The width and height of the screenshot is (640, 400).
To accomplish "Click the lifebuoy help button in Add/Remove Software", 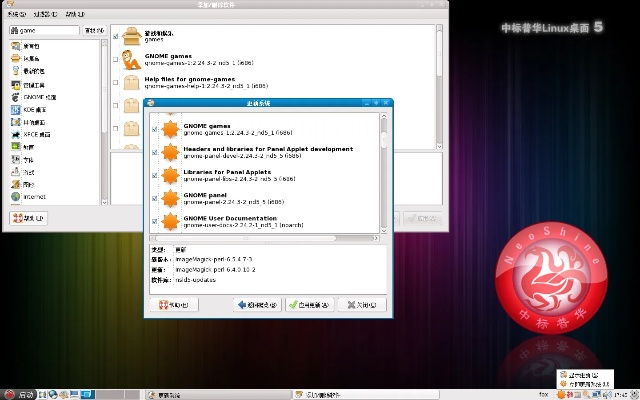I will (x=29, y=218).
